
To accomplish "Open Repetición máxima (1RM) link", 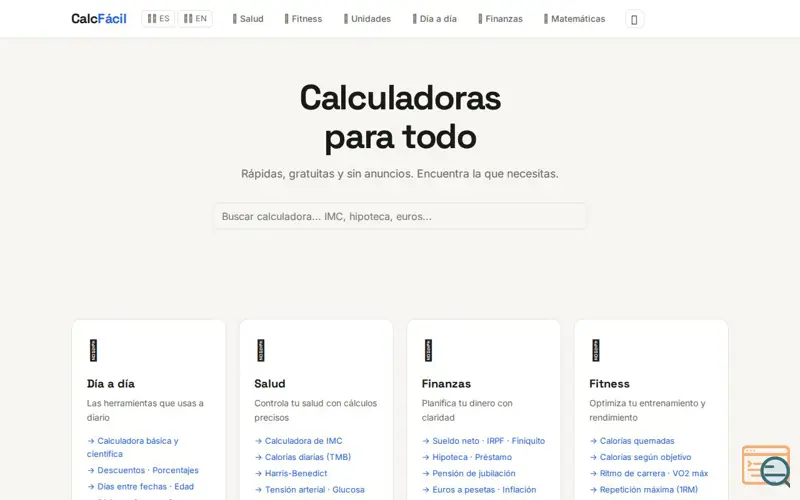I will [644, 490].
